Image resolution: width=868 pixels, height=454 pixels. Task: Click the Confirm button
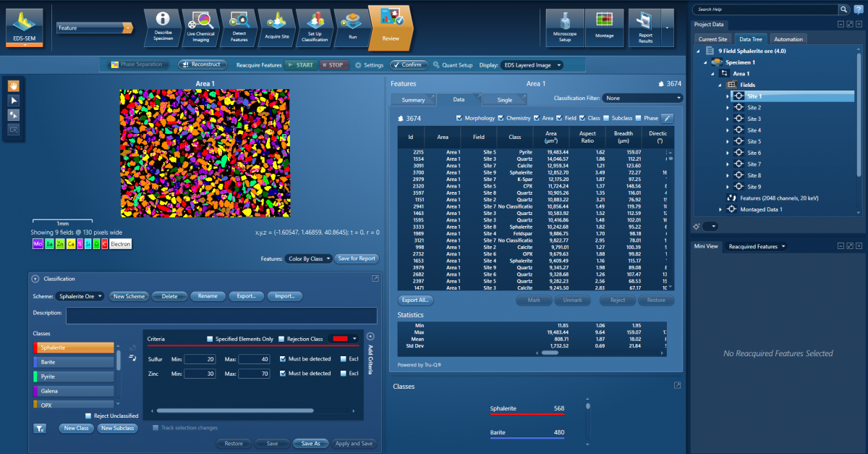pyautogui.click(x=409, y=64)
